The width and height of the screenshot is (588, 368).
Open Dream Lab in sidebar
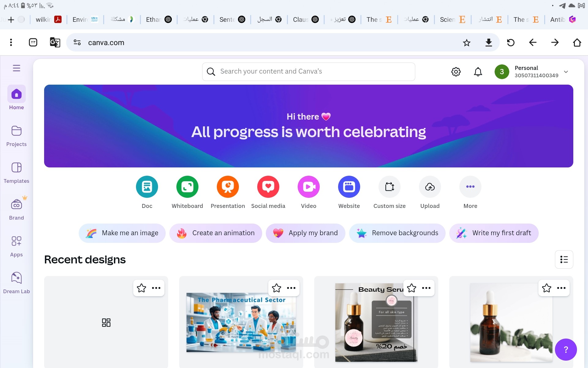17,283
